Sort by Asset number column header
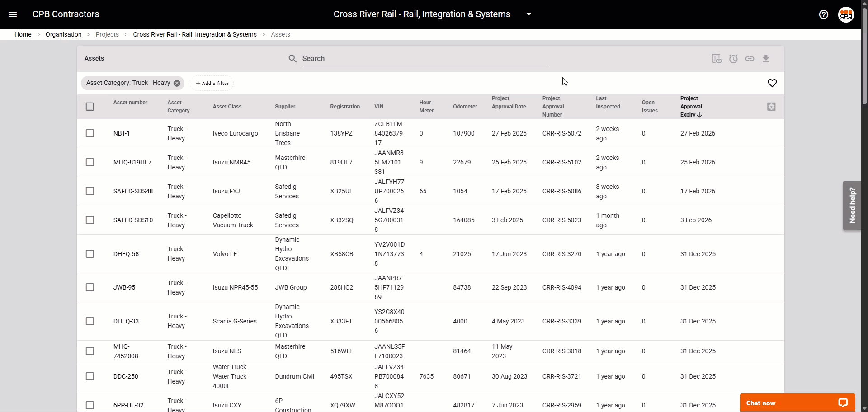This screenshot has height=412, width=868. (130, 103)
